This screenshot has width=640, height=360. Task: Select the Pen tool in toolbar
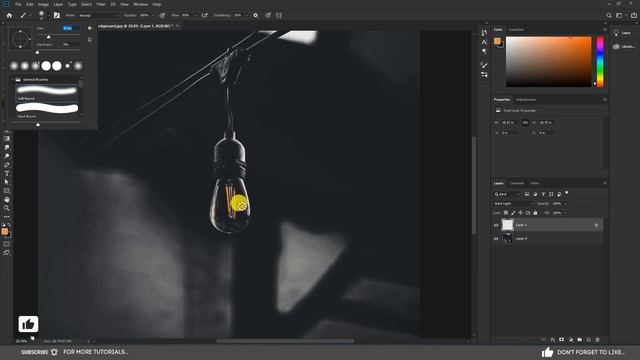tap(7, 165)
